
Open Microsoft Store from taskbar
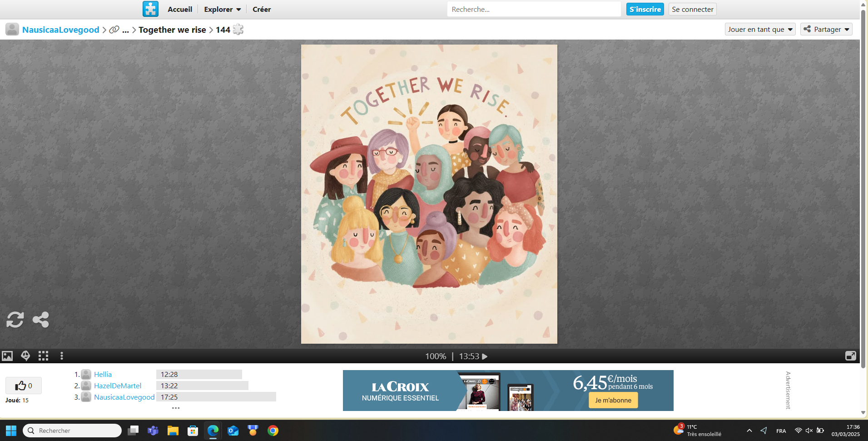pyautogui.click(x=193, y=431)
